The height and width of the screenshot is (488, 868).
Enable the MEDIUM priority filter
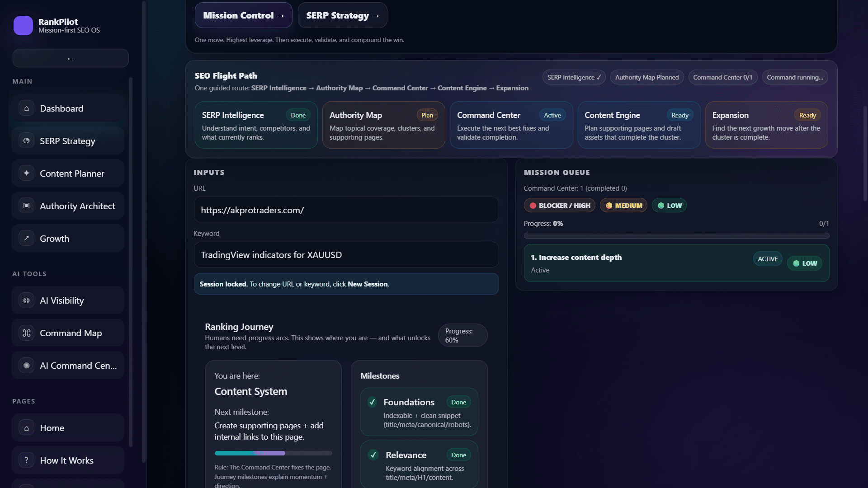tap(623, 205)
